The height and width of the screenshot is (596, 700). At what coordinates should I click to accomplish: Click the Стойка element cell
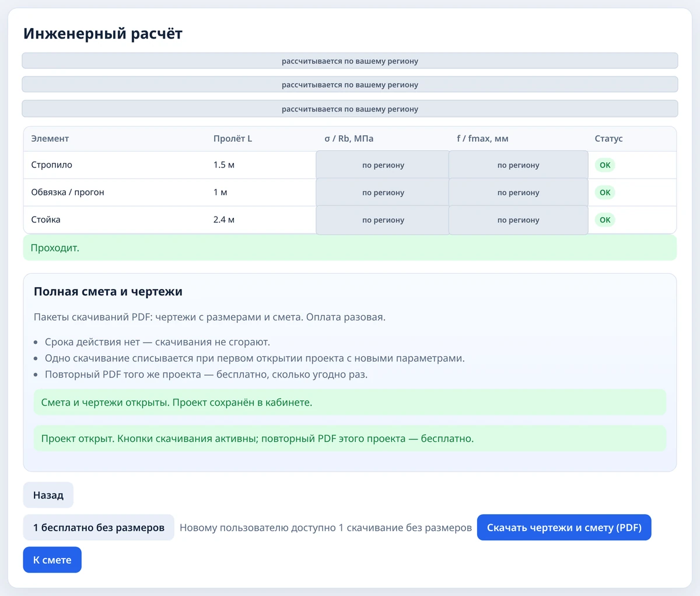point(46,220)
